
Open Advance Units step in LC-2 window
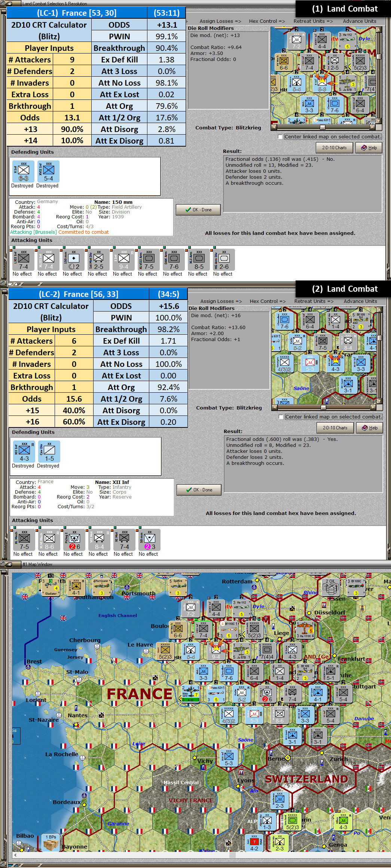360,301
